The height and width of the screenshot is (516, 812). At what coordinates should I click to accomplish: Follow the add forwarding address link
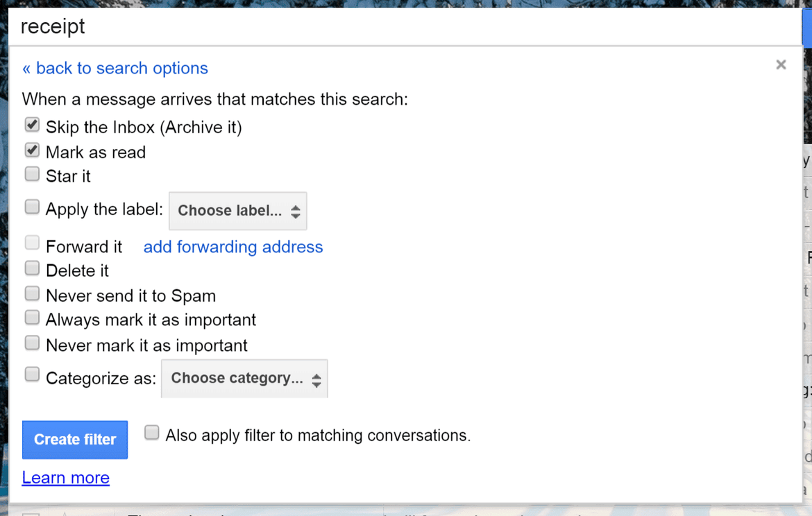[x=232, y=247]
